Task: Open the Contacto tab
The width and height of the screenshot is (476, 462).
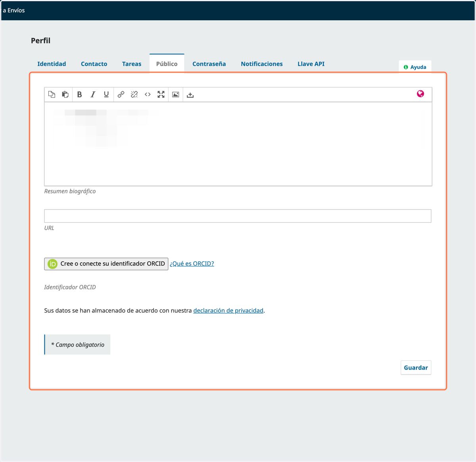Action: click(x=94, y=64)
